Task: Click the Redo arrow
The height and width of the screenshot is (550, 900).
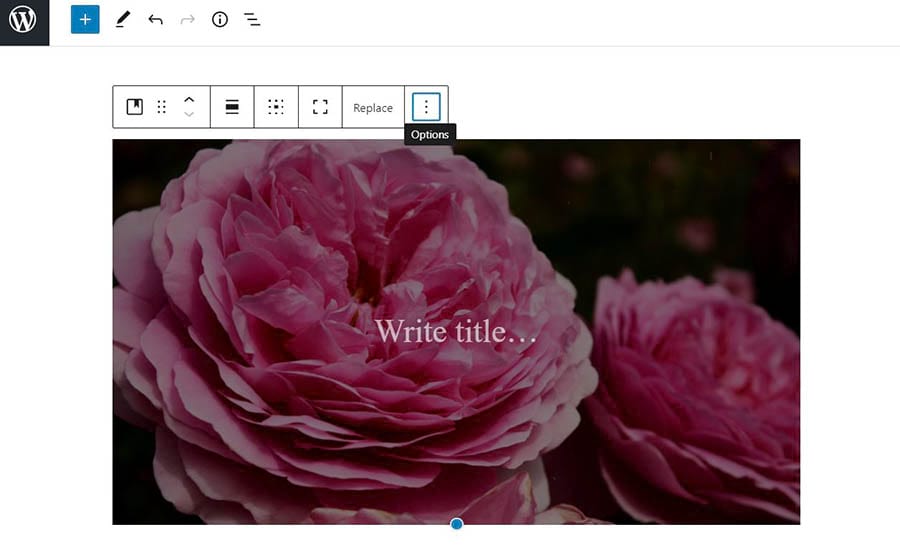Action: pos(187,20)
